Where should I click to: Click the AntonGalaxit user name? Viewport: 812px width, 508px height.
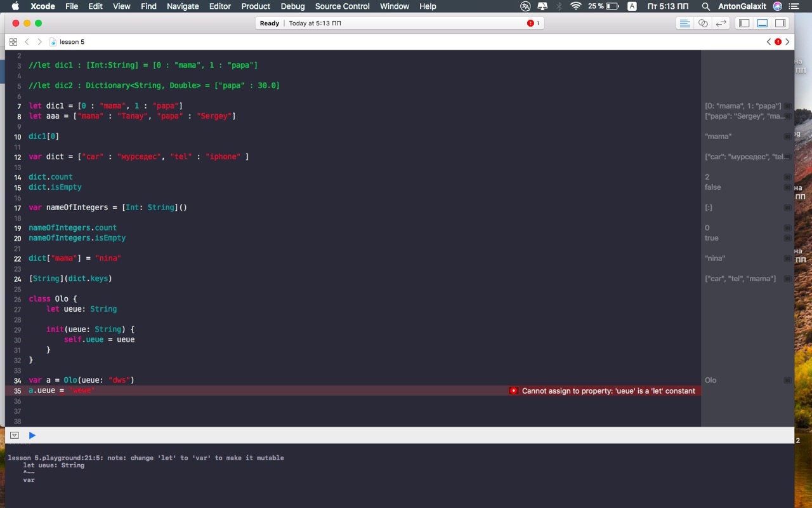742,6
